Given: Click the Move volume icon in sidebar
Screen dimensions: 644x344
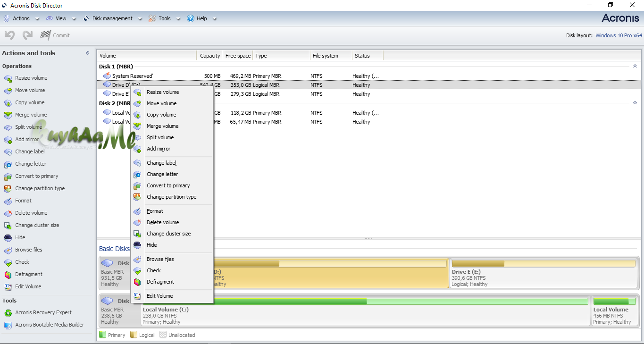Looking at the screenshot, I should [8, 91].
